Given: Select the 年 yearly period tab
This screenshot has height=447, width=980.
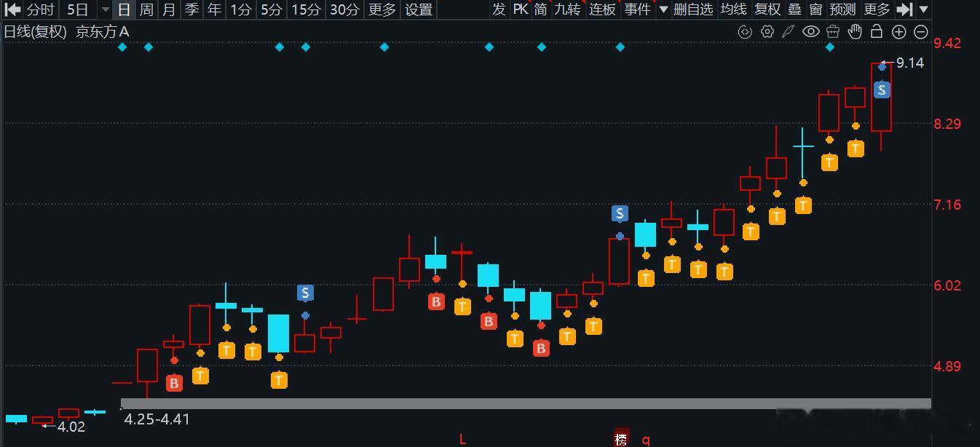Looking at the screenshot, I should (x=214, y=9).
